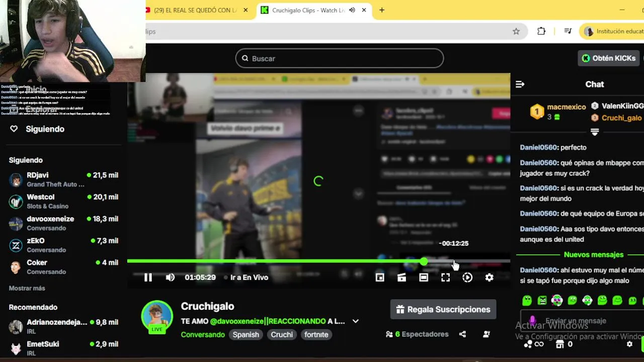
Task: Switch to the EL REAL SE QUEDÓ browser tab
Action: pyautogui.click(x=195, y=10)
